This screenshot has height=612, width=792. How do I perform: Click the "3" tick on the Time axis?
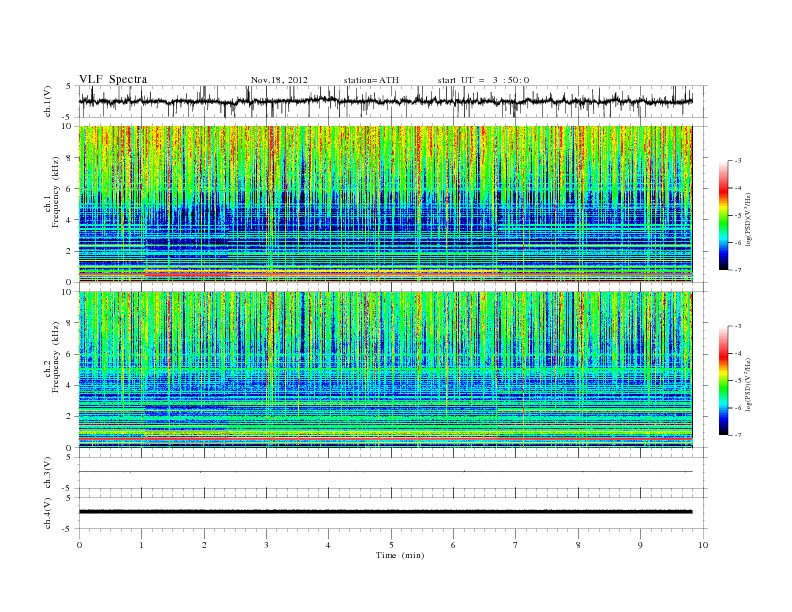[267, 545]
